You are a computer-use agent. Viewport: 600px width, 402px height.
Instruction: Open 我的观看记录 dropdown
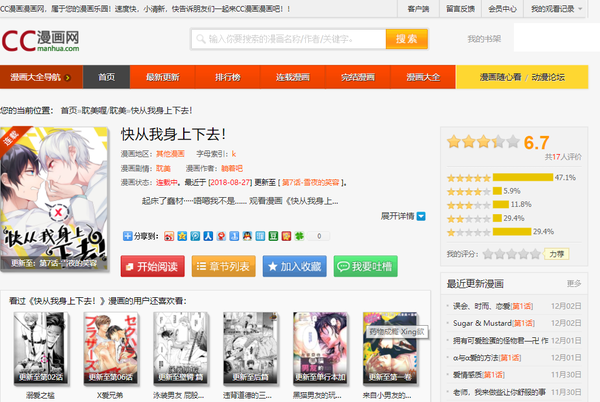pyautogui.click(x=556, y=9)
